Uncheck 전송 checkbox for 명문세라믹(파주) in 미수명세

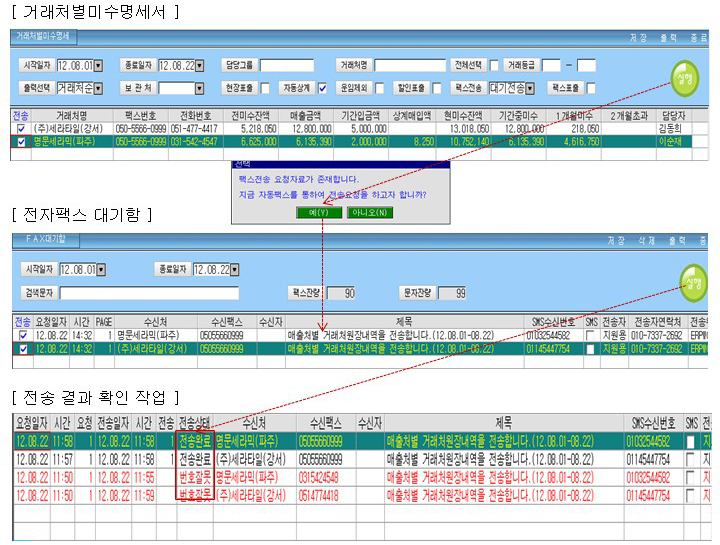(21, 142)
